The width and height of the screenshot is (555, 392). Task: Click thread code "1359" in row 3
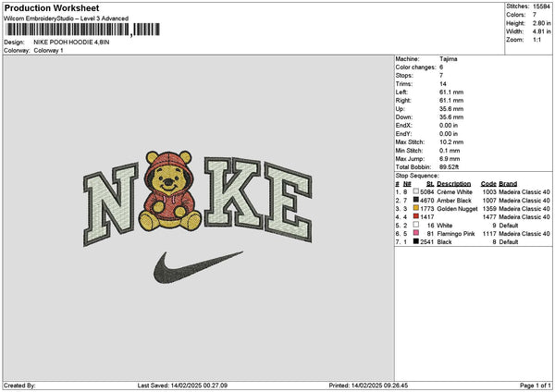click(489, 209)
